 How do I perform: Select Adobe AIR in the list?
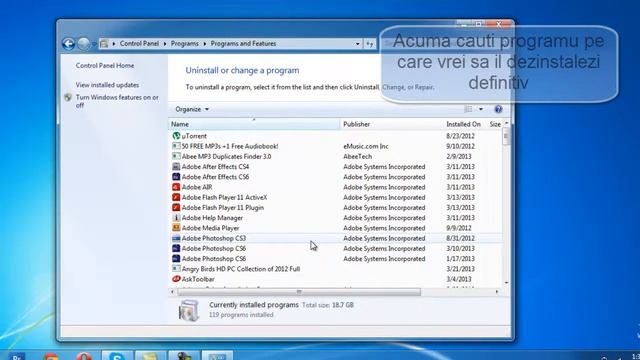pyautogui.click(x=197, y=187)
